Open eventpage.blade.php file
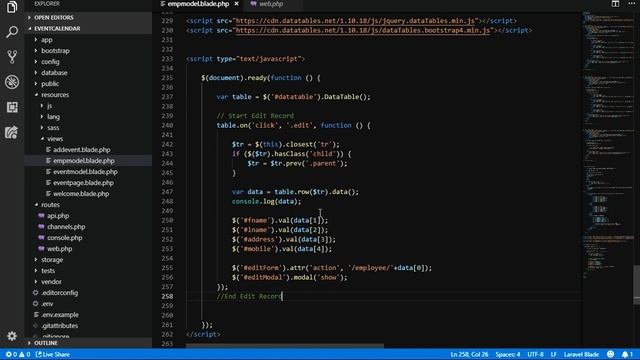 point(83,183)
